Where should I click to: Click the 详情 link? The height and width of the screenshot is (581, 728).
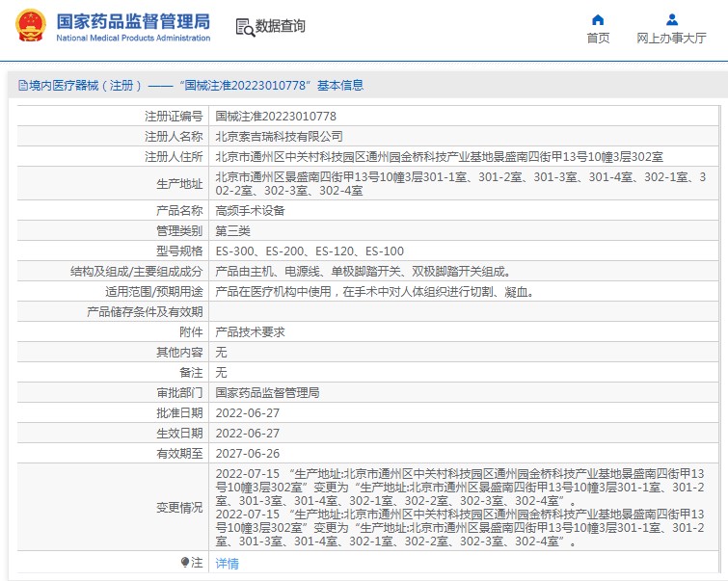(227, 563)
